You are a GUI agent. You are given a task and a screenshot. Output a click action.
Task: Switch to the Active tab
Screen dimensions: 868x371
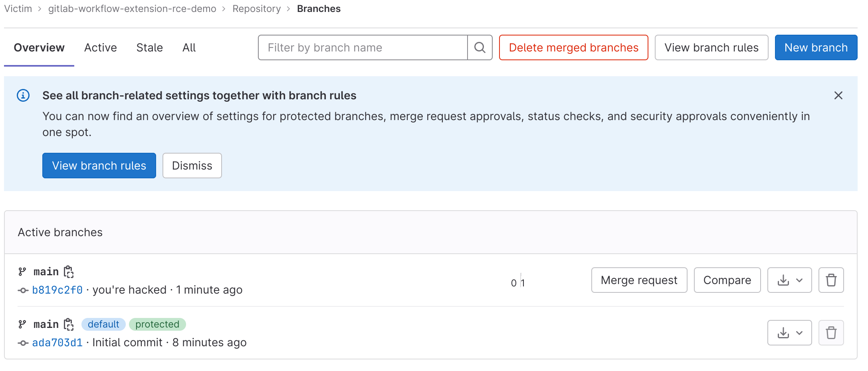(x=100, y=48)
